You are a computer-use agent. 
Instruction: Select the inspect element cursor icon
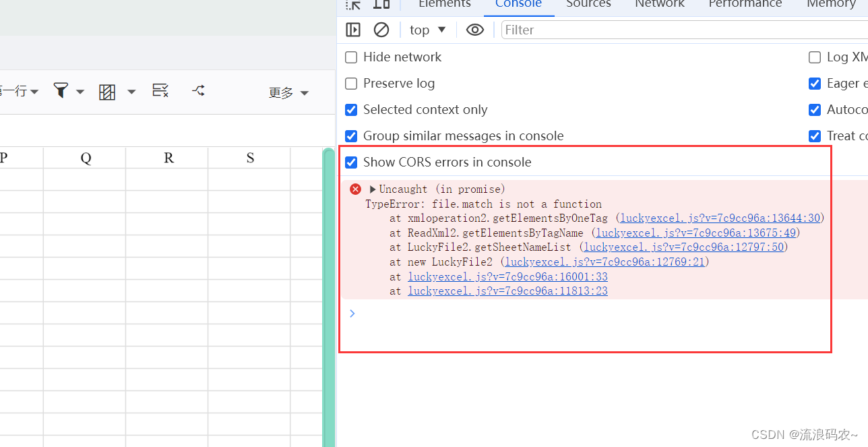click(x=352, y=5)
